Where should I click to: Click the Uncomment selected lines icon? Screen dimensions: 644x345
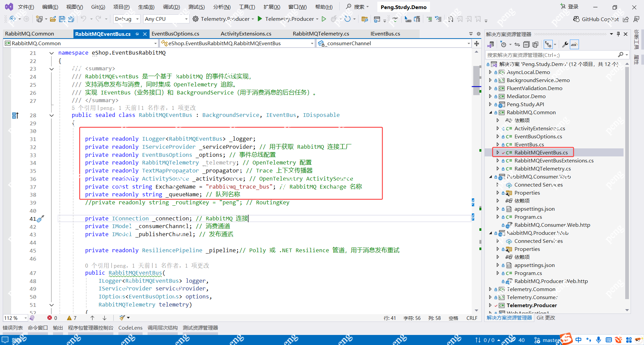pos(438,19)
